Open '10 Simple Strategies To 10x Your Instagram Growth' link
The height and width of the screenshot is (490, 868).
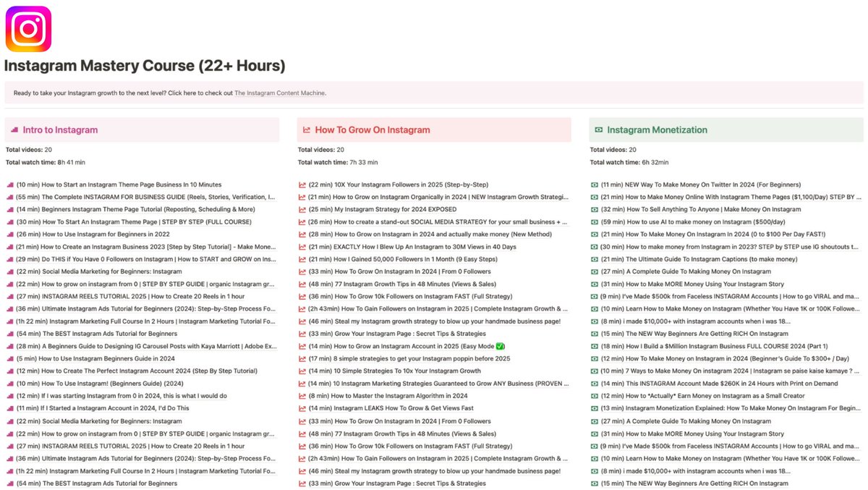[395, 371]
